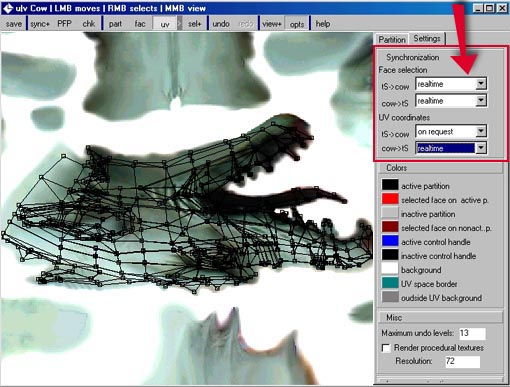510x387 pixels.
Task: Click the sync+ toolbar button
Action: coord(40,24)
